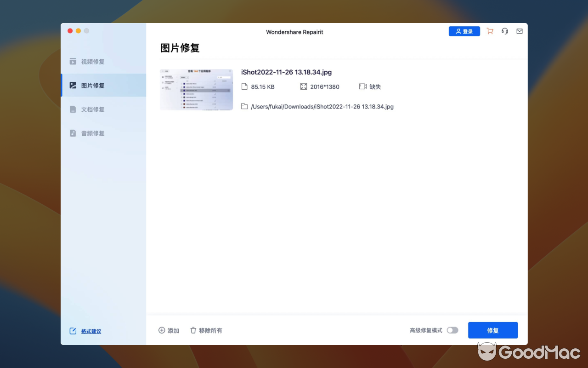Select the 视频修复 sidebar icon
Viewport: 588px width, 368px height.
73,61
